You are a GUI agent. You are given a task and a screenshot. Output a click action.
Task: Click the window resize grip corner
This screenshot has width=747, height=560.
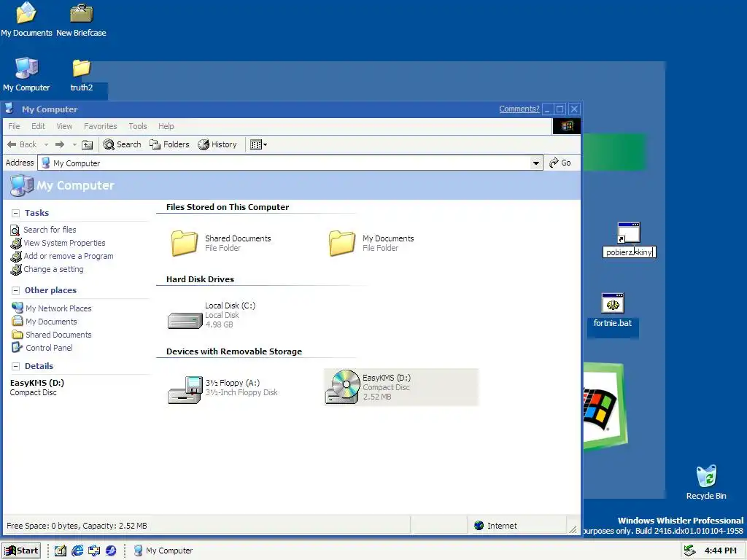coord(573,529)
